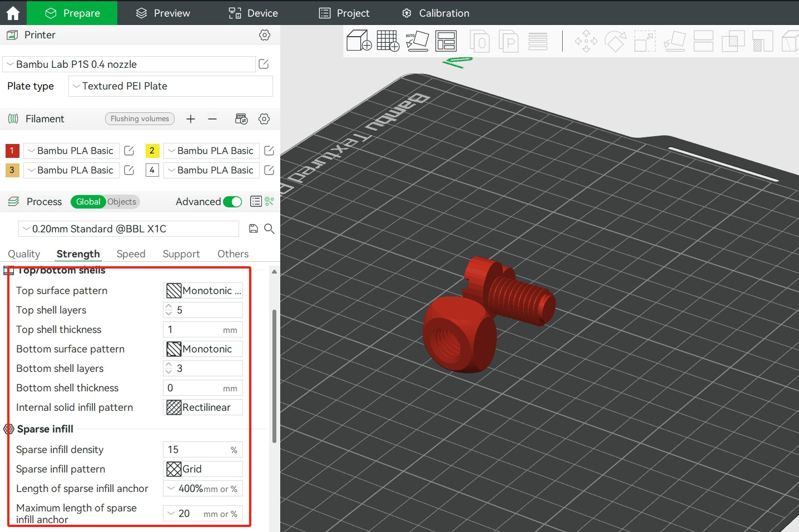Select the Quality settings tab

tap(24, 254)
